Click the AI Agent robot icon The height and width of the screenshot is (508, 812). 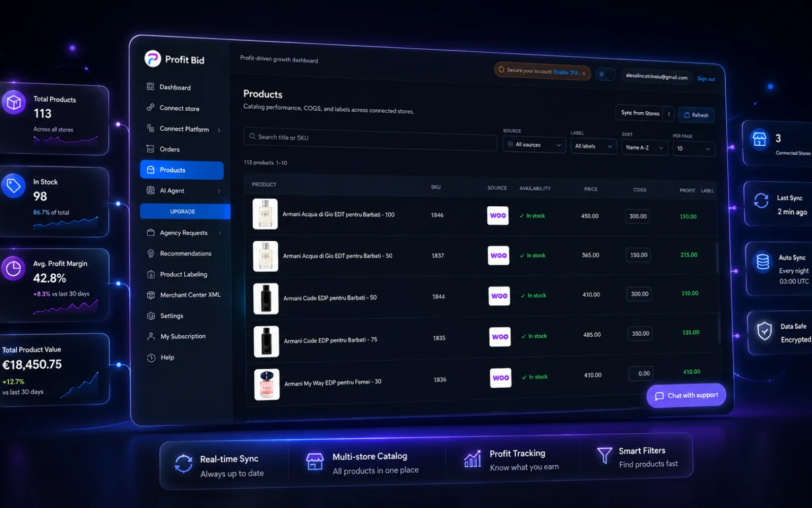click(151, 190)
